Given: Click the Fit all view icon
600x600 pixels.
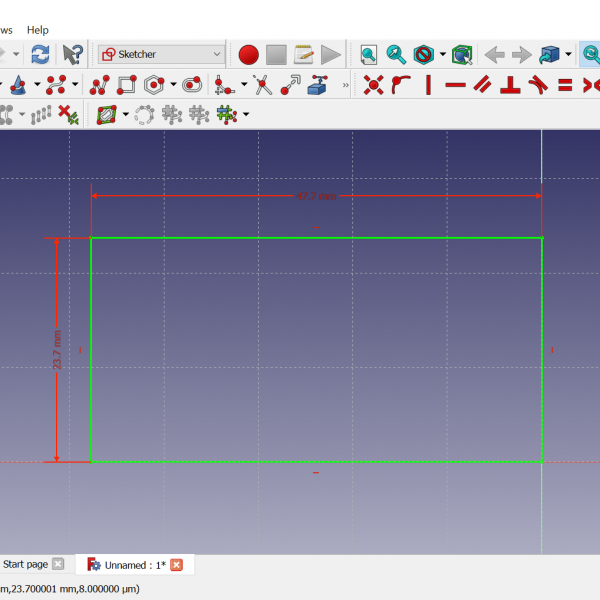Looking at the screenshot, I should coord(369,54).
